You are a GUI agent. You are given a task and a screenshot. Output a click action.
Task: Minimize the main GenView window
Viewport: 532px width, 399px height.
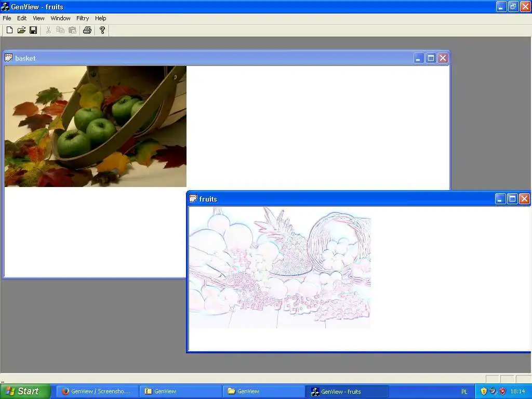(x=501, y=6)
